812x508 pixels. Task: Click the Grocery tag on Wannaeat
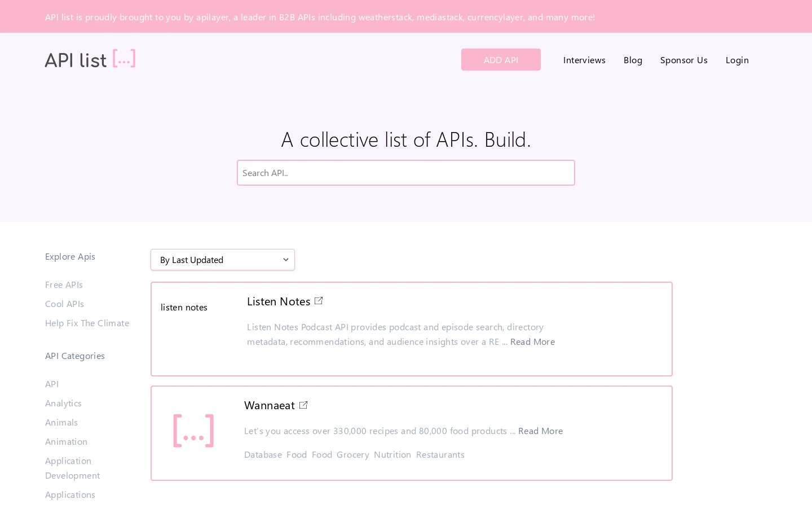pyautogui.click(x=353, y=454)
